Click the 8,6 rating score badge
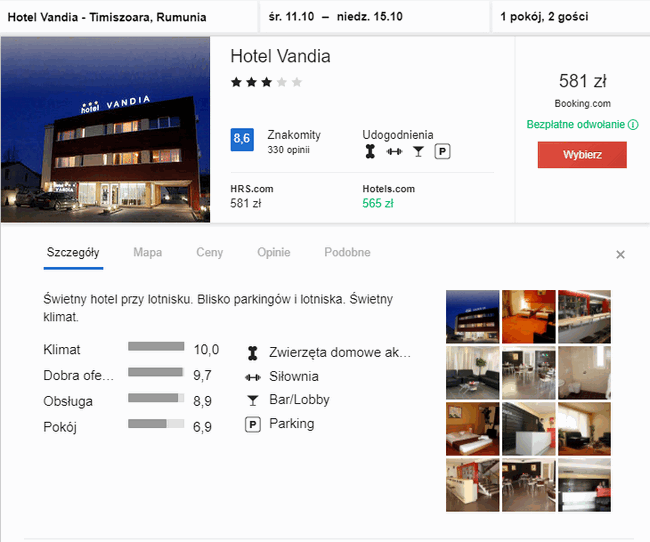Image resolution: width=650 pixels, height=542 pixels. [x=242, y=139]
